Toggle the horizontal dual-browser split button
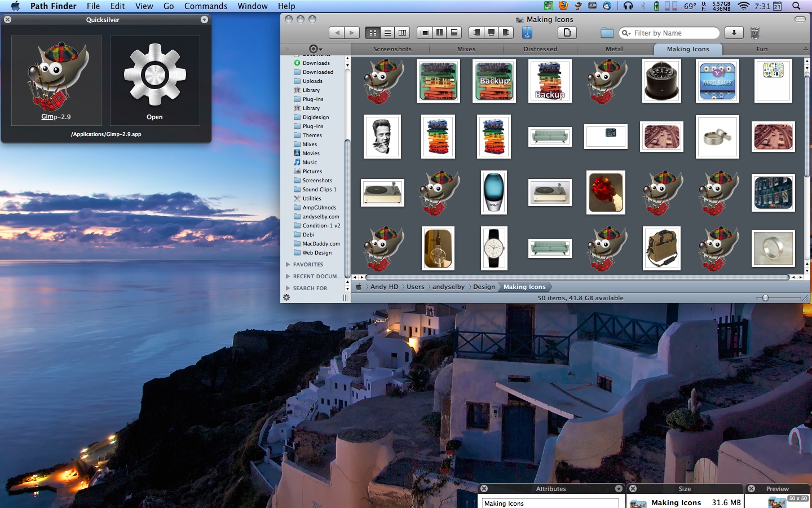 454,33
